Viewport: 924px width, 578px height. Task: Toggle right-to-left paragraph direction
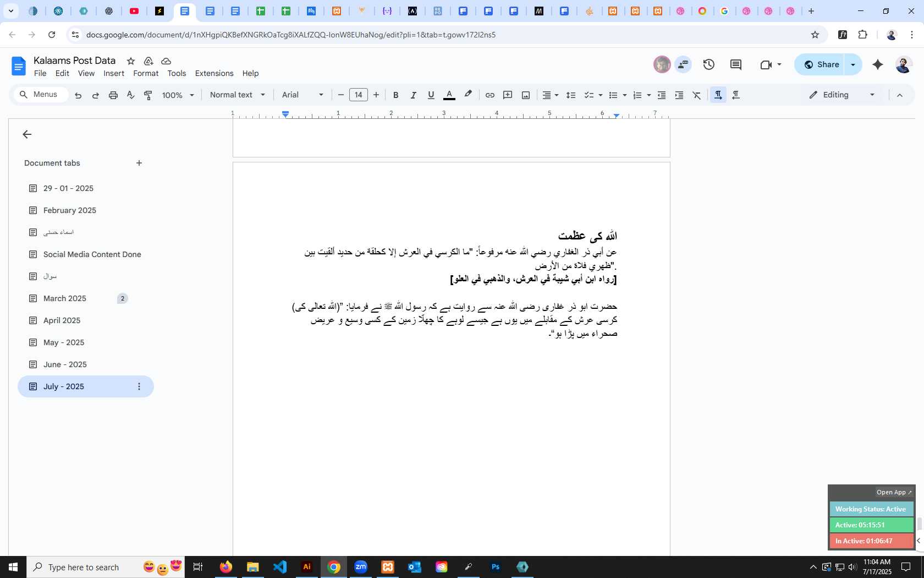(736, 95)
